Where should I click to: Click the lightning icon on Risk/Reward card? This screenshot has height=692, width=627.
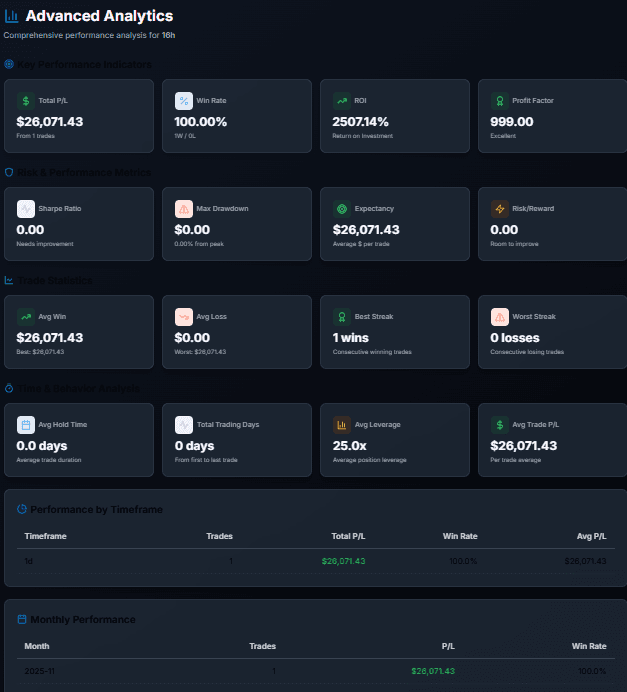coord(499,209)
